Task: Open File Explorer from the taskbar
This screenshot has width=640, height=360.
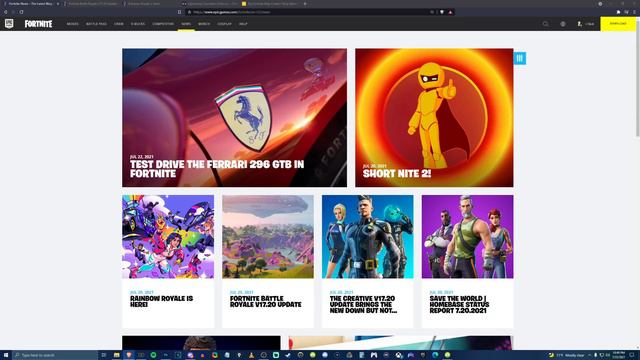Action: point(116,355)
